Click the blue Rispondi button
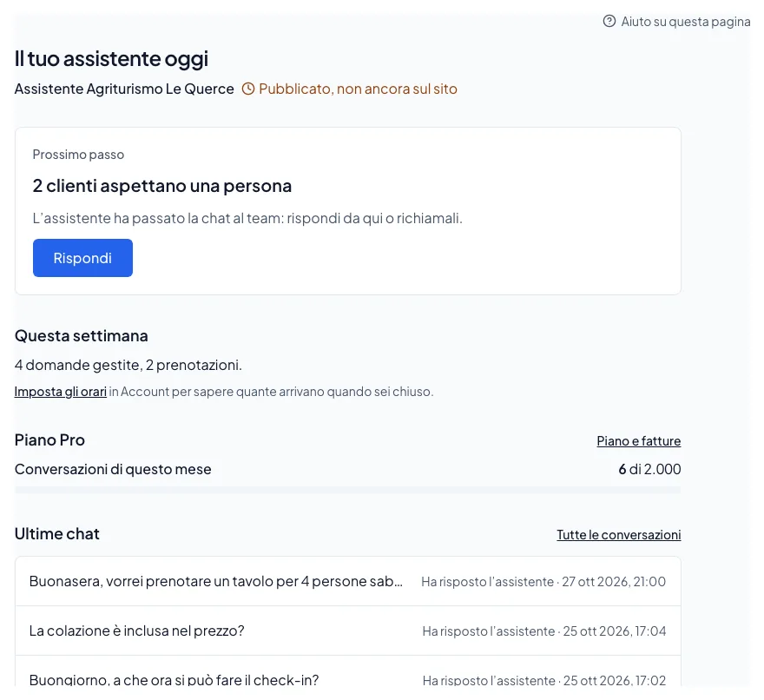Viewport: 764px width, 700px height. (82, 258)
